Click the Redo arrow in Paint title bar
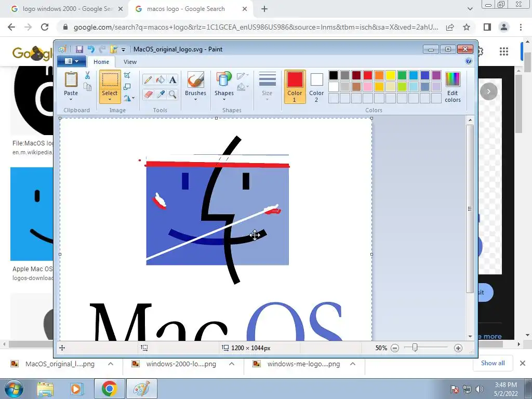This screenshot has height=399, width=532. [102, 49]
